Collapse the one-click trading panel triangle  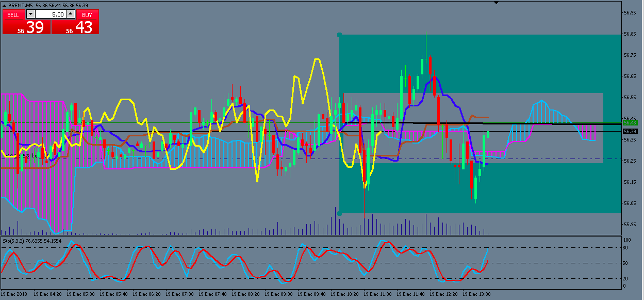[x=5, y=5]
